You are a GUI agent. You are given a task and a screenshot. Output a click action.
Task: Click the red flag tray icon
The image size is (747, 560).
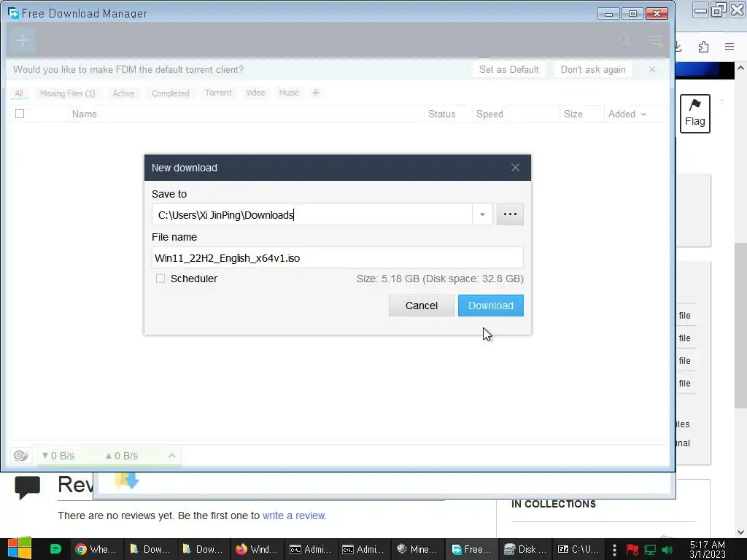tap(632, 550)
